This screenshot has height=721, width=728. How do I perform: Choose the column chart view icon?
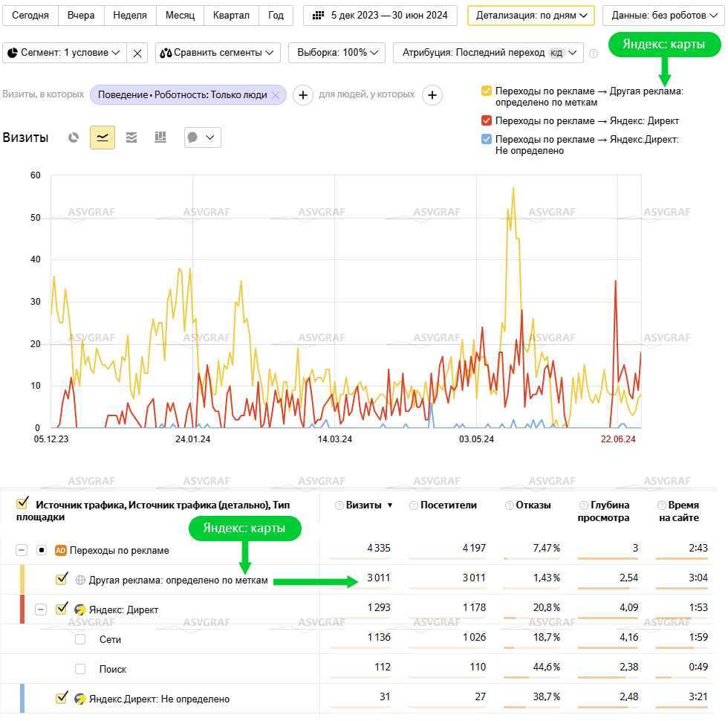tap(160, 138)
